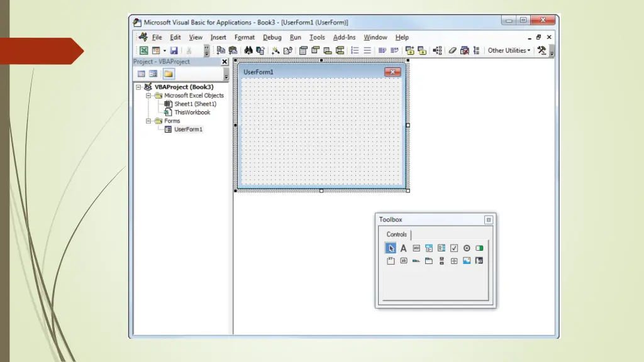644x362 pixels.
Task: Click the Find binoculars toolbar icon
Action: pyautogui.click(x=248, y=50)
